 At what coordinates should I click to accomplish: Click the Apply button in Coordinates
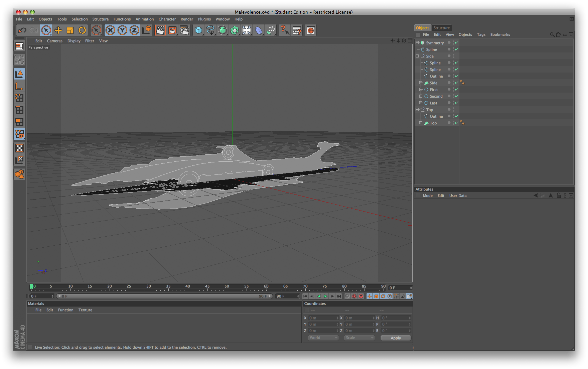(x=396, y=338)
